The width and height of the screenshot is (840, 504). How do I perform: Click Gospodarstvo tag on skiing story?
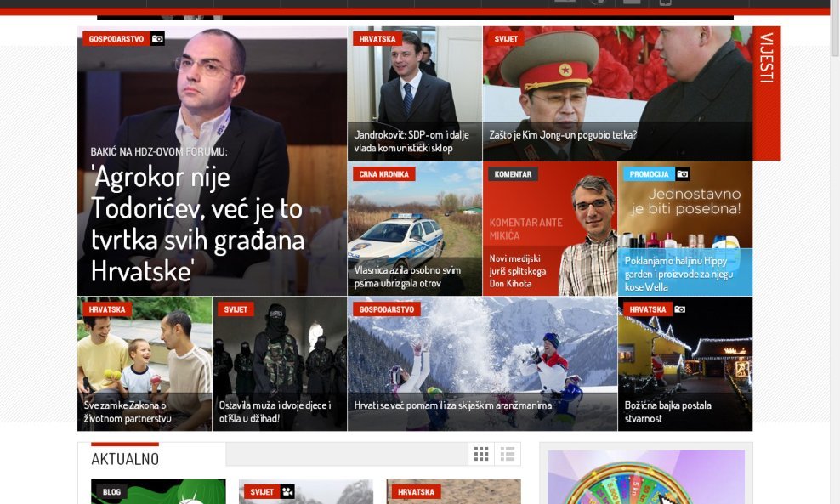(x=386, y=309)
